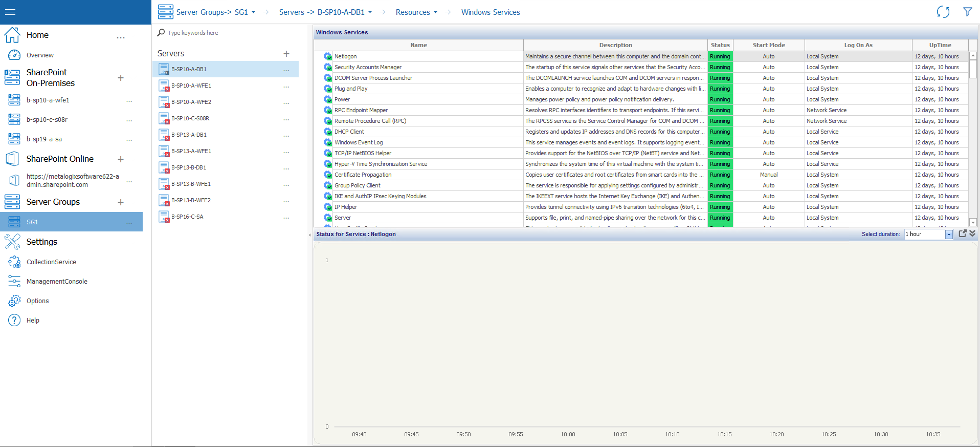Screen dimensions: 980x447
Task: Click the Home icon in sidebar
Action: pos(12,35)
